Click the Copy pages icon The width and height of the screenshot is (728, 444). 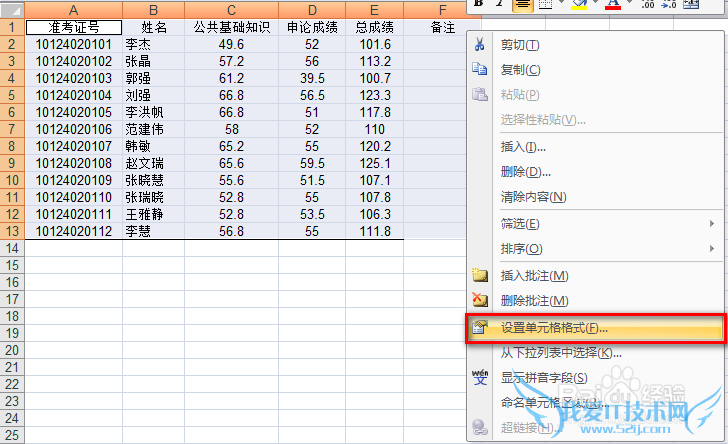480,70
